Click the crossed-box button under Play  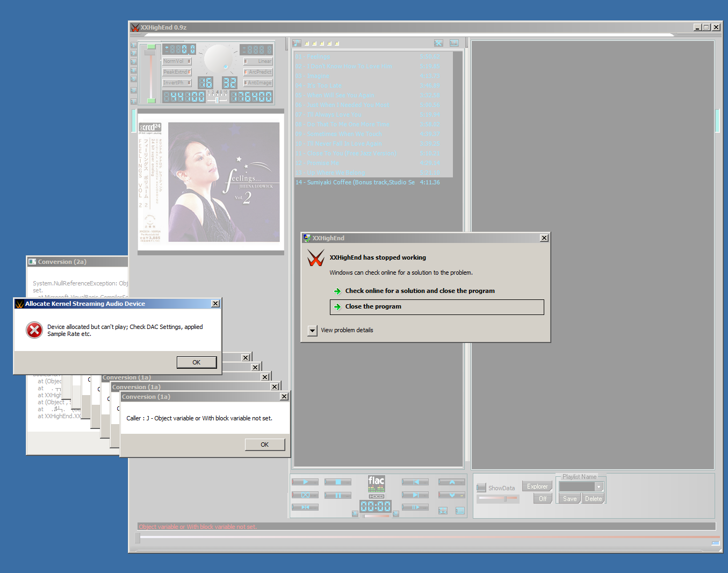pyautogui.click(x=305, y=495)
